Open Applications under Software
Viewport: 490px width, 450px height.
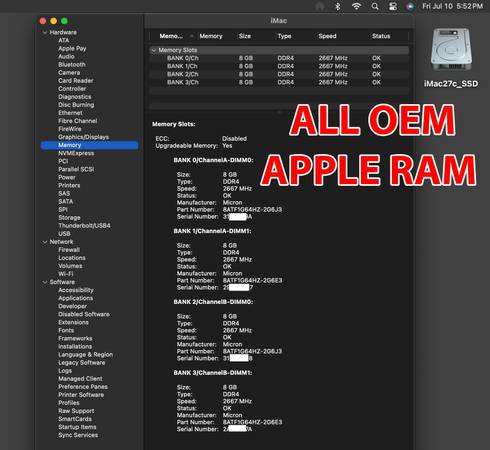click(x=75, y=298)
